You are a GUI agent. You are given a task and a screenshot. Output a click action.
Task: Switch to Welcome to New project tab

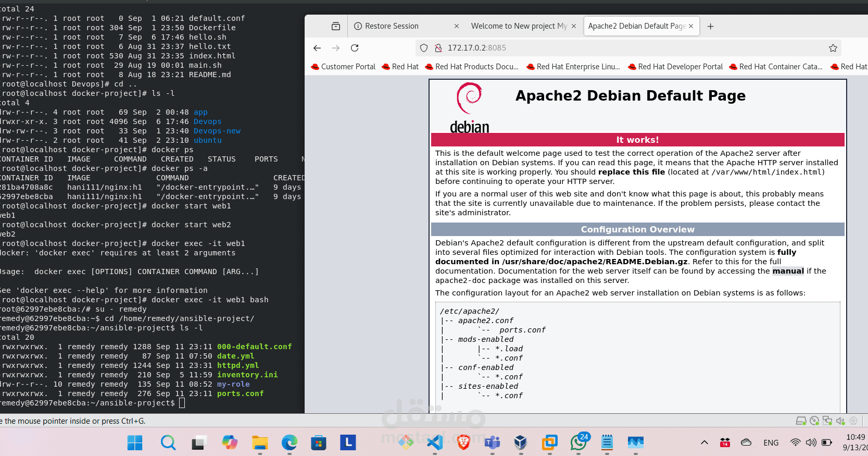tap(523, 26)
